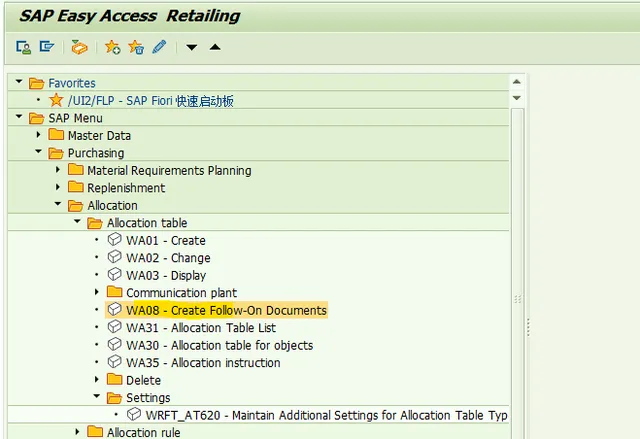Click the User Menu toolbar icon
Viewport: 640px width, 439px height.
click(x=24, y=47)
